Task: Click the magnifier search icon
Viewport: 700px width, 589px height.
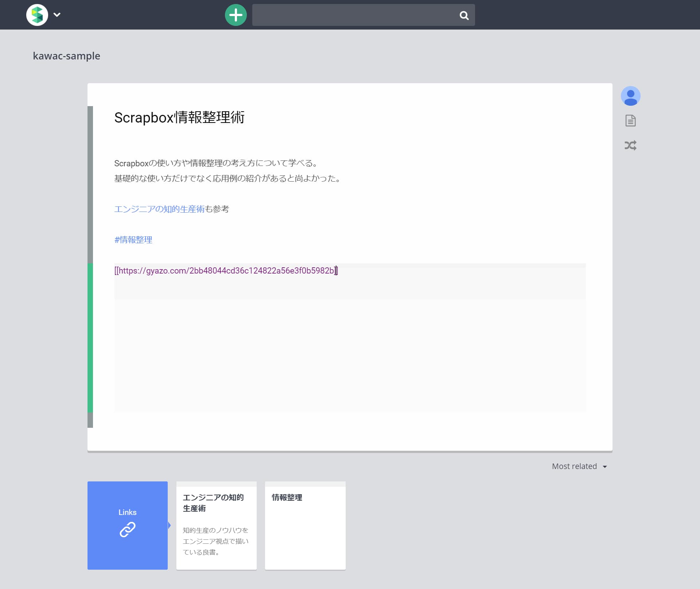Action: (x=464, y=15)
